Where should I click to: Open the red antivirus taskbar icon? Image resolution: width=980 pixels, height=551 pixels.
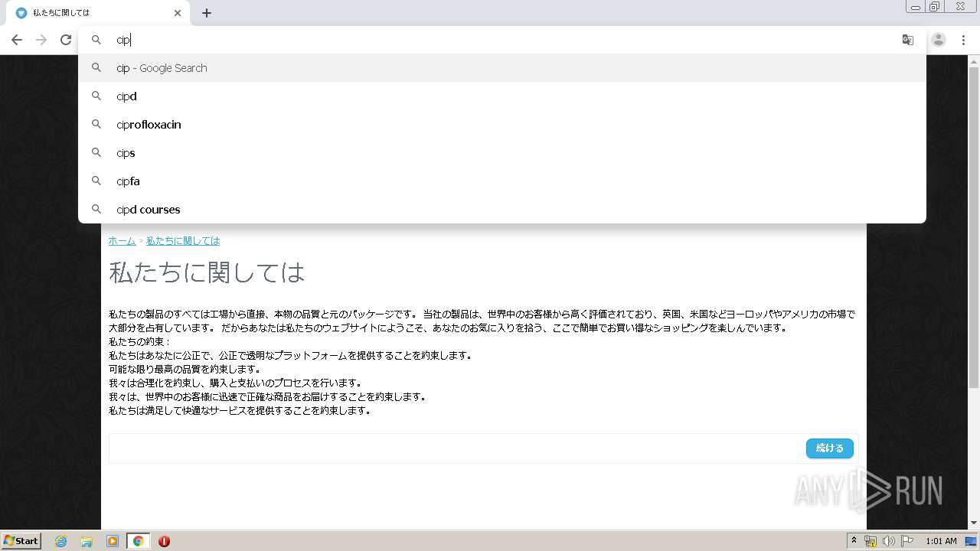164,541
